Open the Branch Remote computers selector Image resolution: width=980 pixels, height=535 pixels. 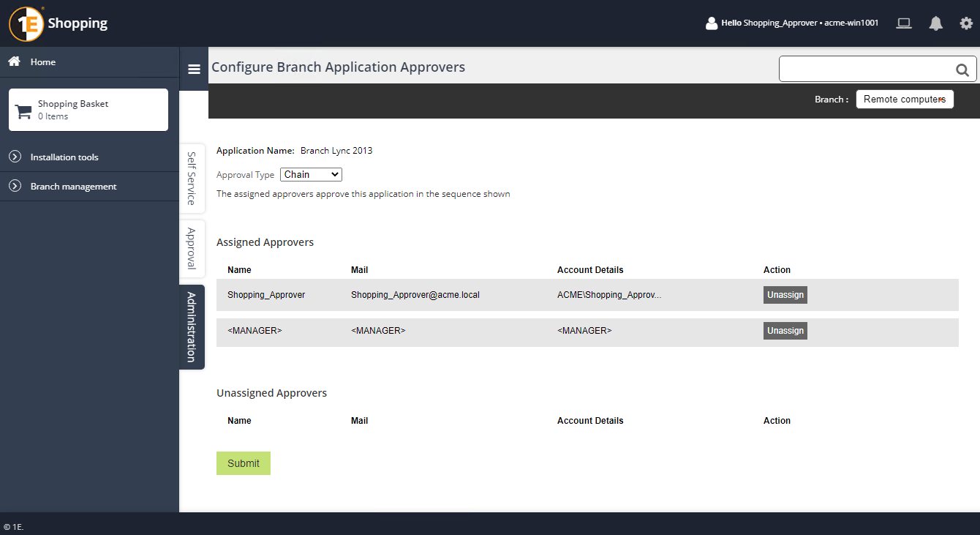click(x=905, y=100)
